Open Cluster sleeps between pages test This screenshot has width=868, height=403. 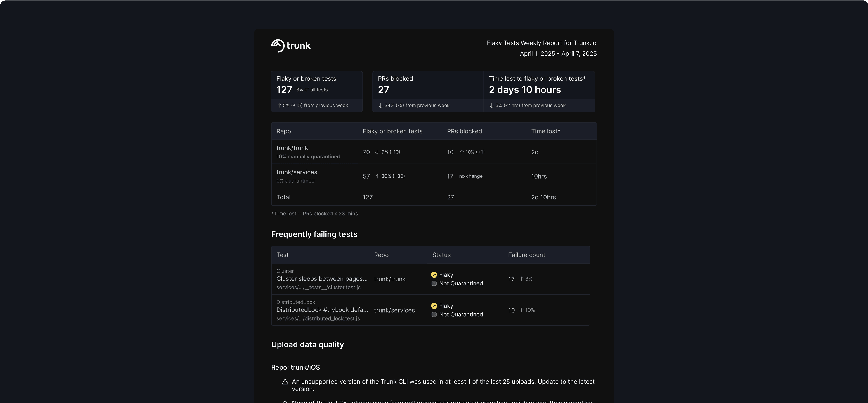coord(322,279)
